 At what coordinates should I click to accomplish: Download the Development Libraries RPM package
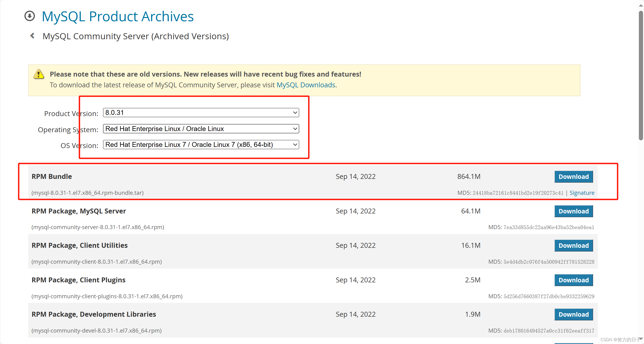pyautogui.click(x=573, y=315)
